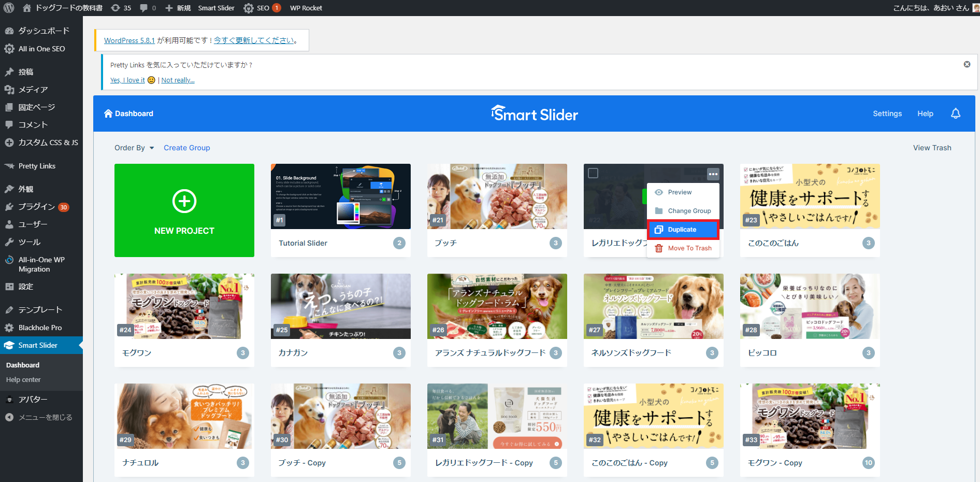Click the Create Group link

(186, 148)
